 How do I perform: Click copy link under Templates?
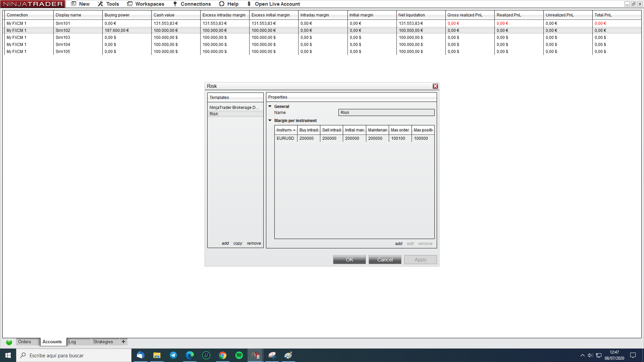pyautogui.click(x=238, y=243)
